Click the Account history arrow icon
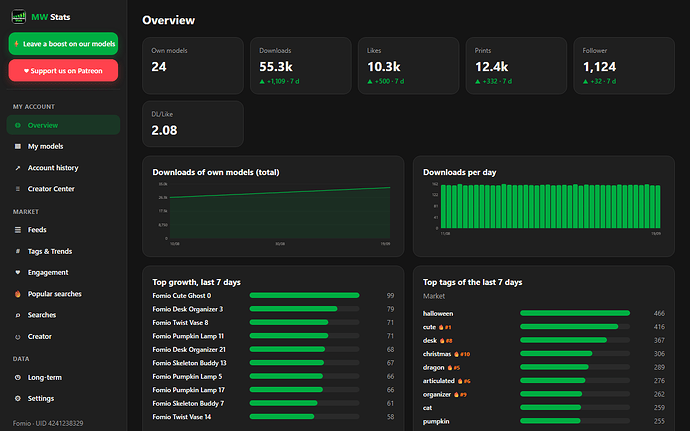This screenshot has height=431, width=690. 18,168
